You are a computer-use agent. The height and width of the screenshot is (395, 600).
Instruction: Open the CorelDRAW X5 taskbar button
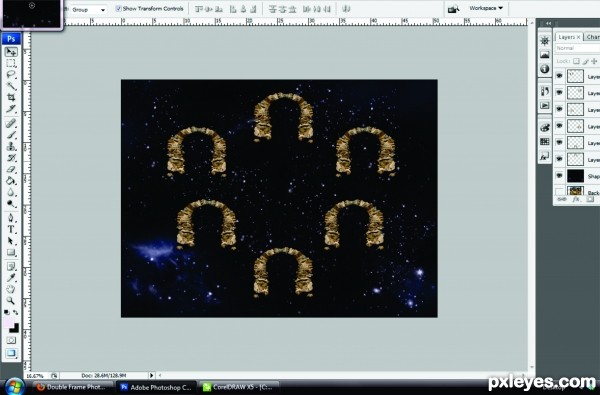click(239, 387)
